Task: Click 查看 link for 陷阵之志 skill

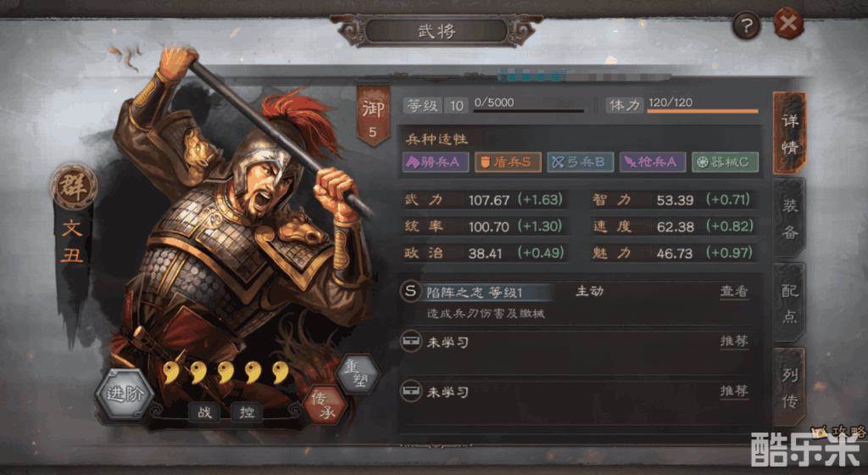Action: 734,291
